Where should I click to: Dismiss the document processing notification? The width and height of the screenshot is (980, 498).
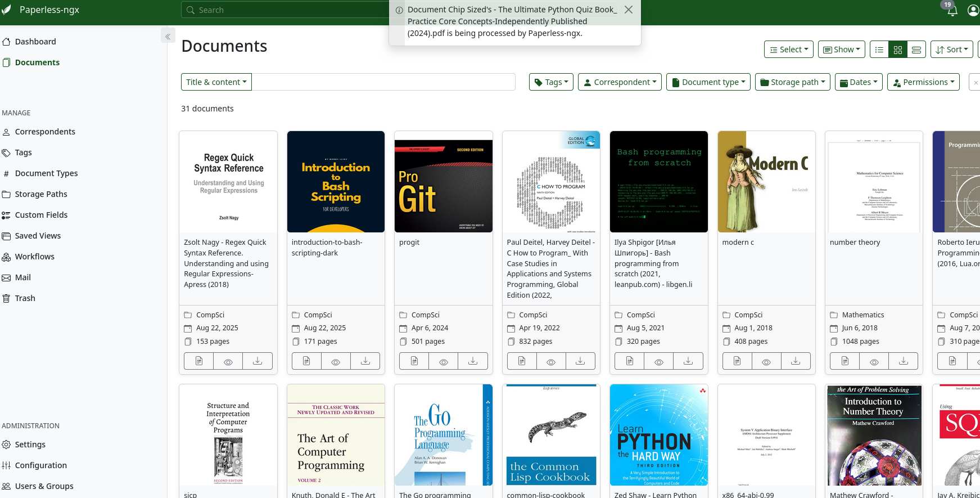629,10
